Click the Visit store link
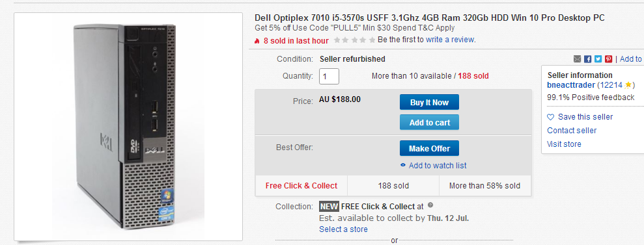The width and height of the screenshot is (644, 245). (564, 144)
